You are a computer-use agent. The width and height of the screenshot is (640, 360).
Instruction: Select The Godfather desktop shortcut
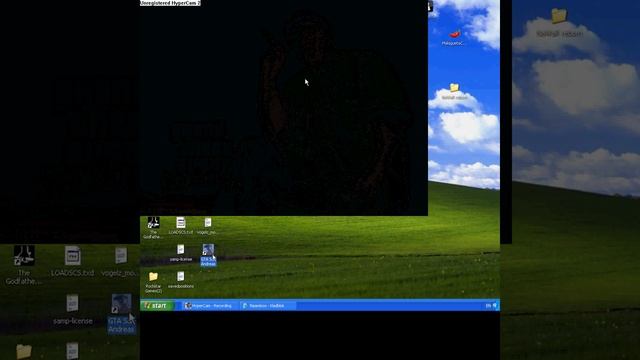pyautogui.click(x=153, y=227)
